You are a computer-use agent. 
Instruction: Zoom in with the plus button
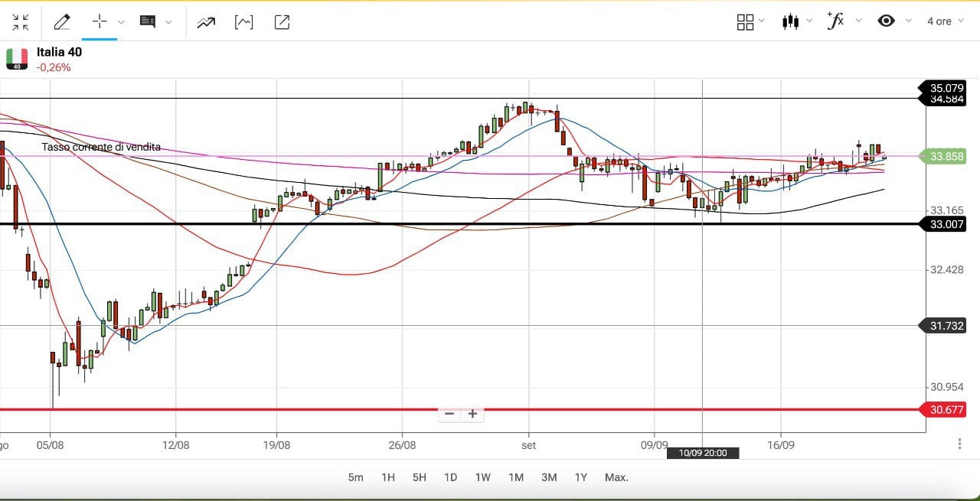tap(472, 414)
